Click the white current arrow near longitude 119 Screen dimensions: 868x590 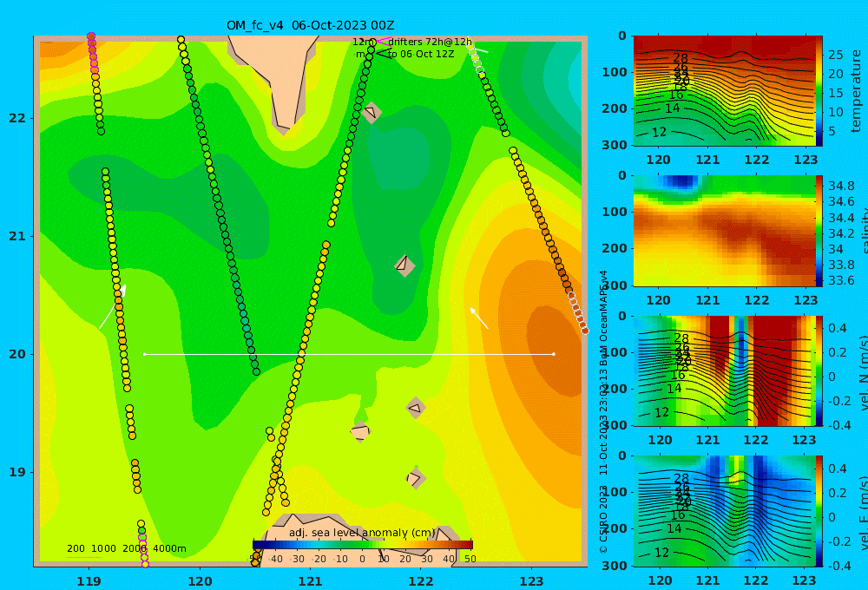tap(113, 306)
